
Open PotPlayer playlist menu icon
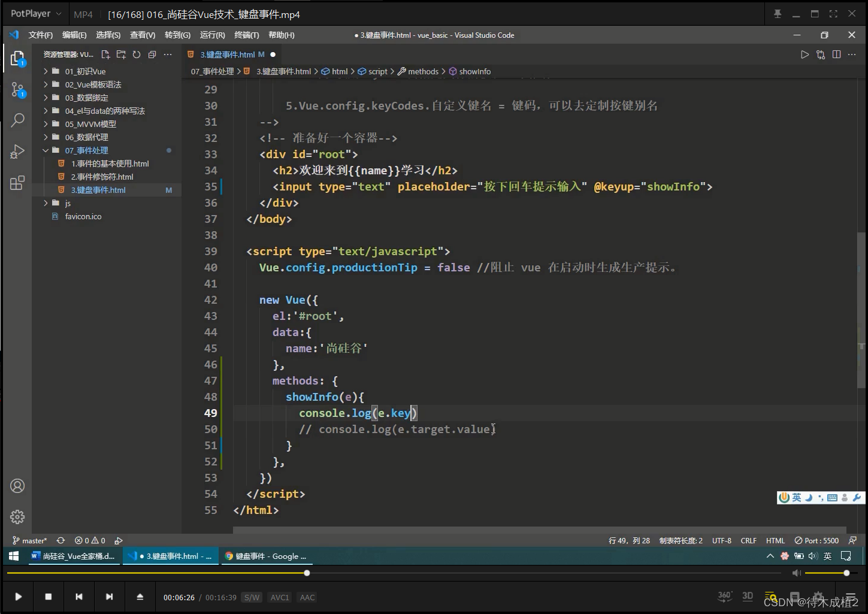tap(851, 596)
